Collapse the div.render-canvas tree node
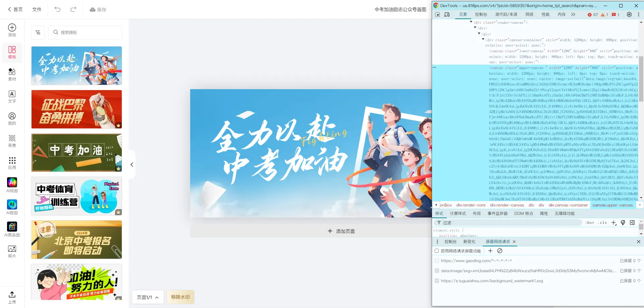 point(471,22)
